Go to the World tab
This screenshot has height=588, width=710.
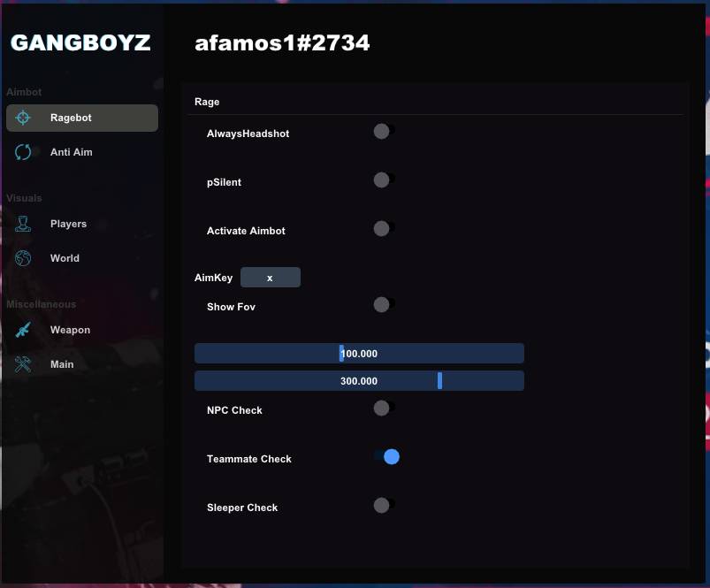pyautogui.click(x=65, y=258)
